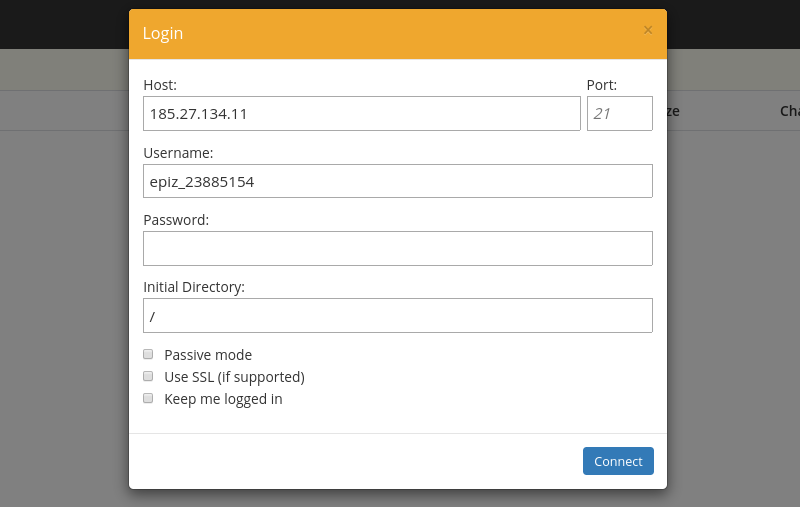800x507 pixels.
Task: Click the "Password:" label text
Action: tap(176, 220)
